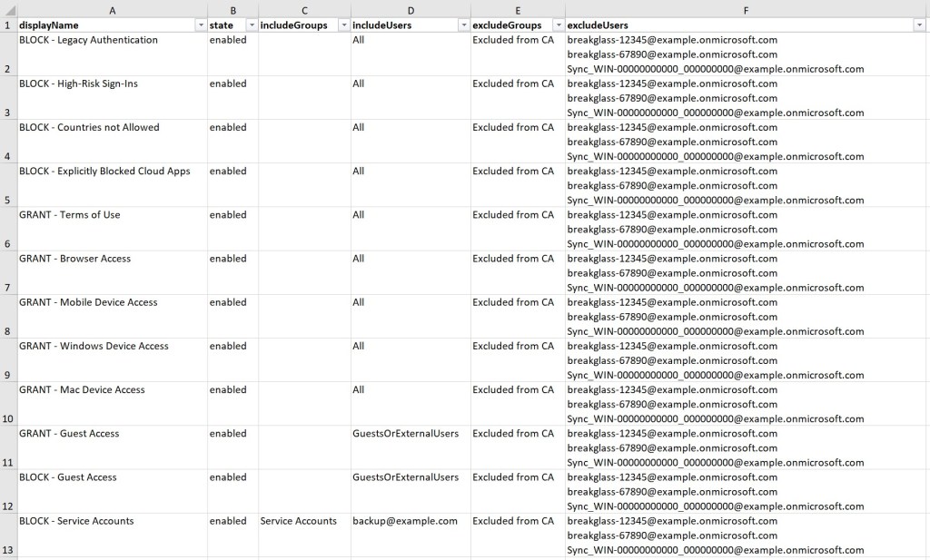
Task: Click the Select All corner triangle
Action: (7, 9)
